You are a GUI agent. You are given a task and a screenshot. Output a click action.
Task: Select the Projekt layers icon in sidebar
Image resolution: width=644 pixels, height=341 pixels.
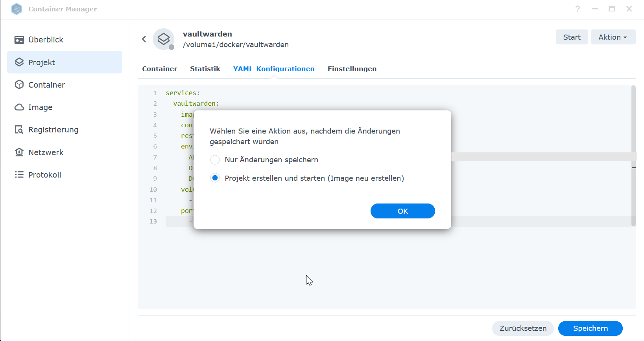[x=19, y=62]
